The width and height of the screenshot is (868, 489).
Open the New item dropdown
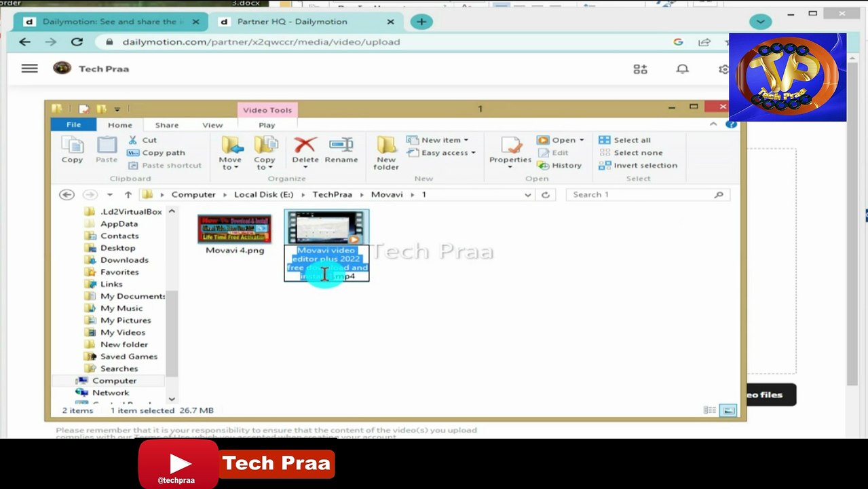point(438,140)
